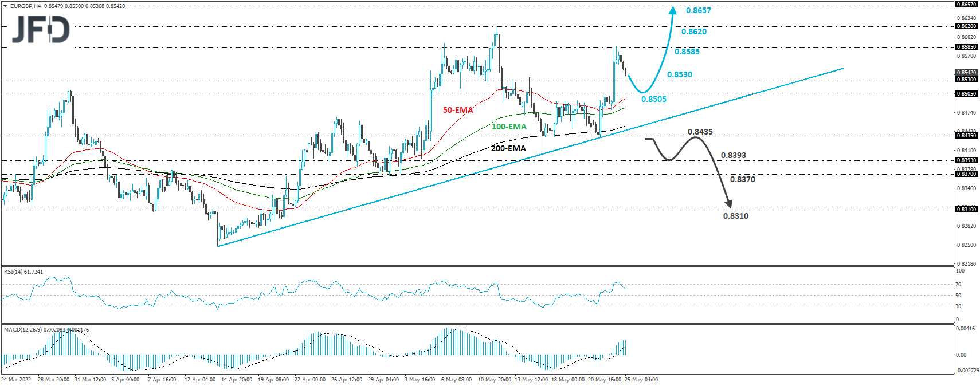
Task: Click the blue 0.8585 level label
Action: pos(687,52)
